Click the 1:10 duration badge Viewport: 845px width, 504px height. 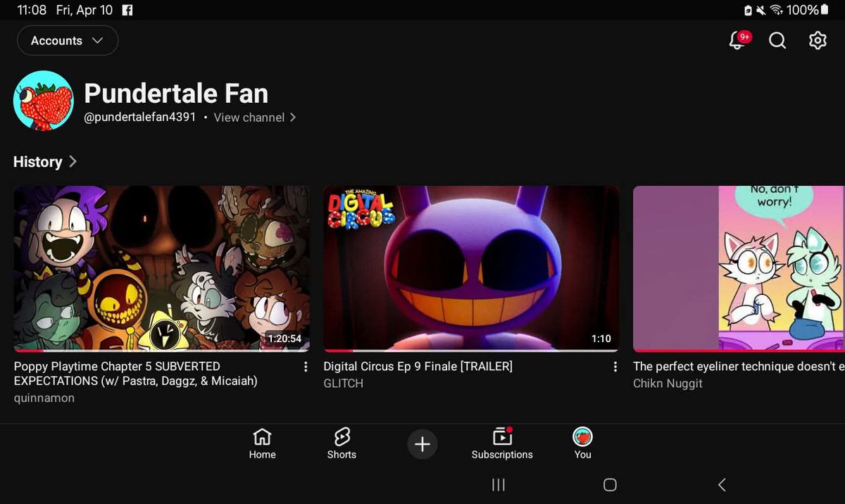601,339
